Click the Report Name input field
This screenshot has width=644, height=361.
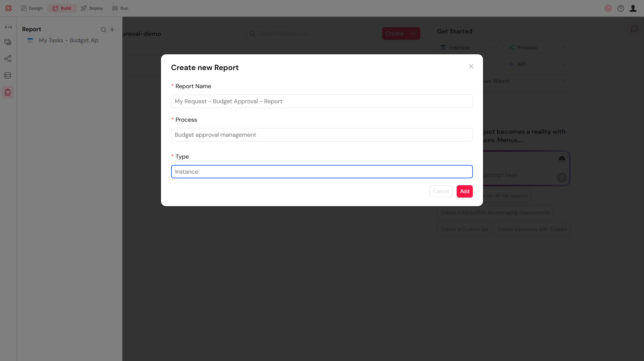(322, 101)
